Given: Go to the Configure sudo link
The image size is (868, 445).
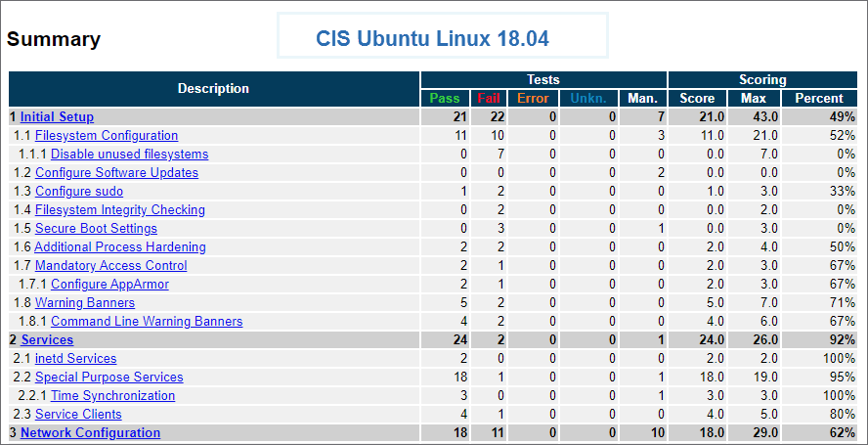Looking at the screenshot, I should [79, 191].
